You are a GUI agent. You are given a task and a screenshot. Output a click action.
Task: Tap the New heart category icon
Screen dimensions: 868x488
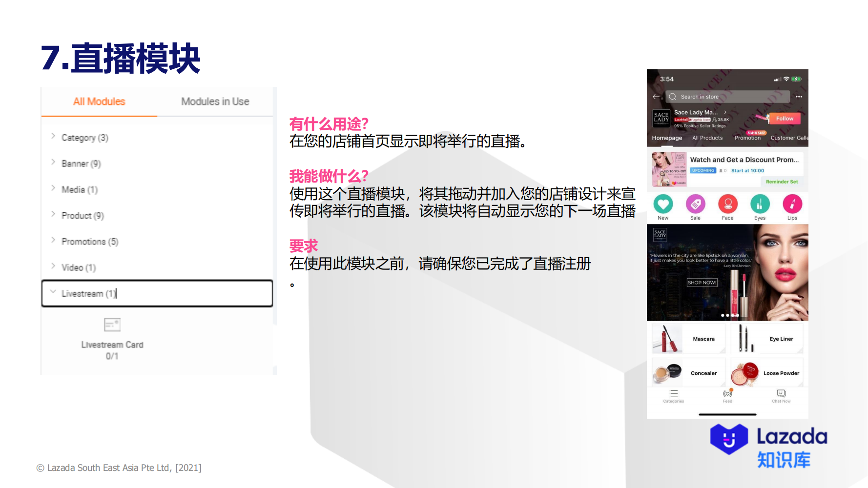click(663, 204)
